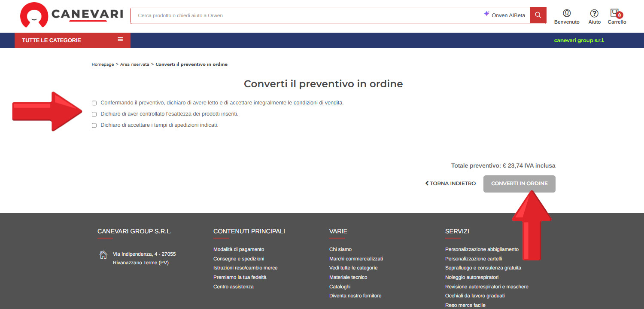Open Materiale tecnico footer link
644x309 pixels.
(x=348, y=277)
